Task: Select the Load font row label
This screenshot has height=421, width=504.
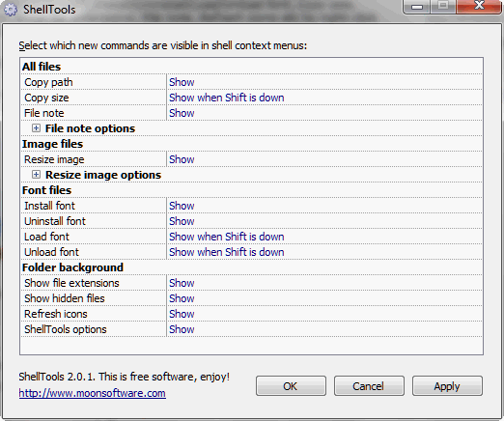Action: [46, 237]
